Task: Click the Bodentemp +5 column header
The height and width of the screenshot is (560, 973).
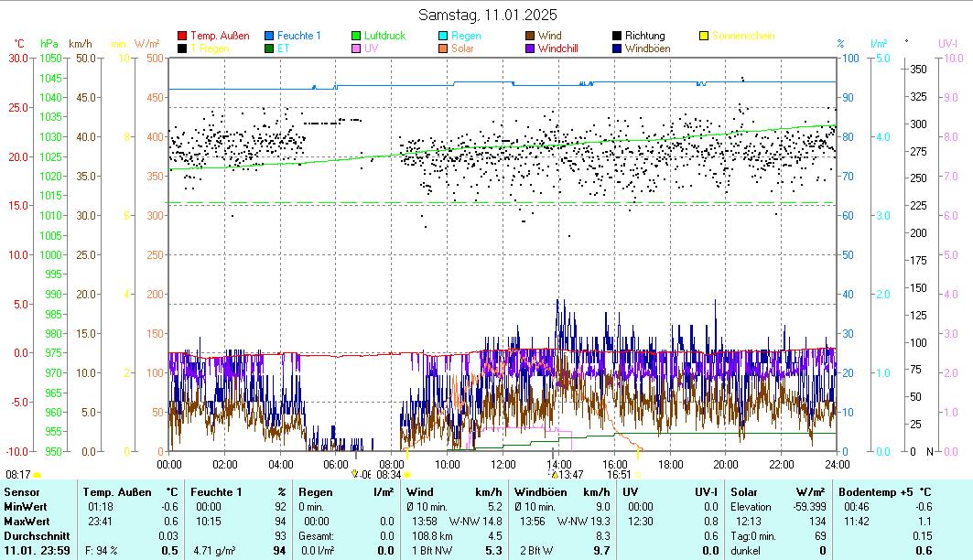Action: tap(876, 492)
